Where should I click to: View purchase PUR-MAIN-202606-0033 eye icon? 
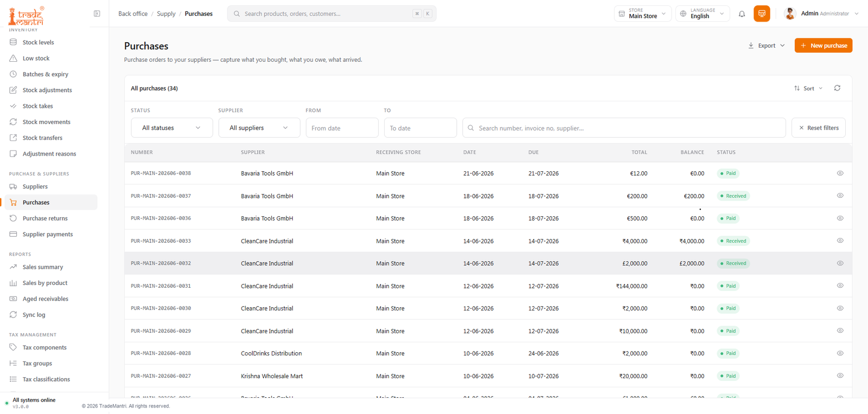(x=840, y=241)
